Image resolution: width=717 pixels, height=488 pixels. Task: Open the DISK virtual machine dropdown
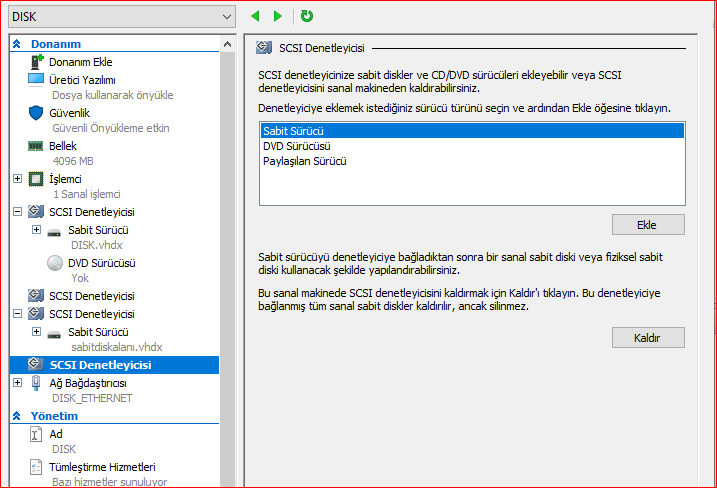122,16
